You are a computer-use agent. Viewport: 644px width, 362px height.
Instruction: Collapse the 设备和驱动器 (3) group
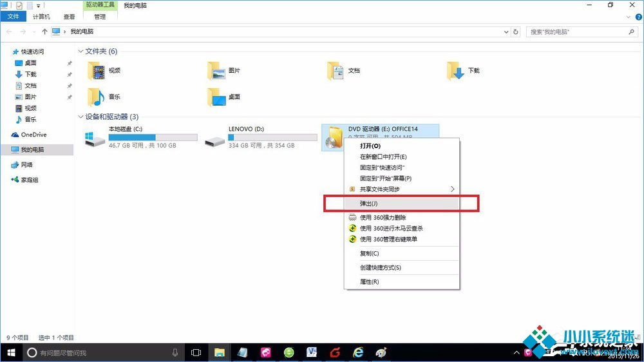(80, 117)
